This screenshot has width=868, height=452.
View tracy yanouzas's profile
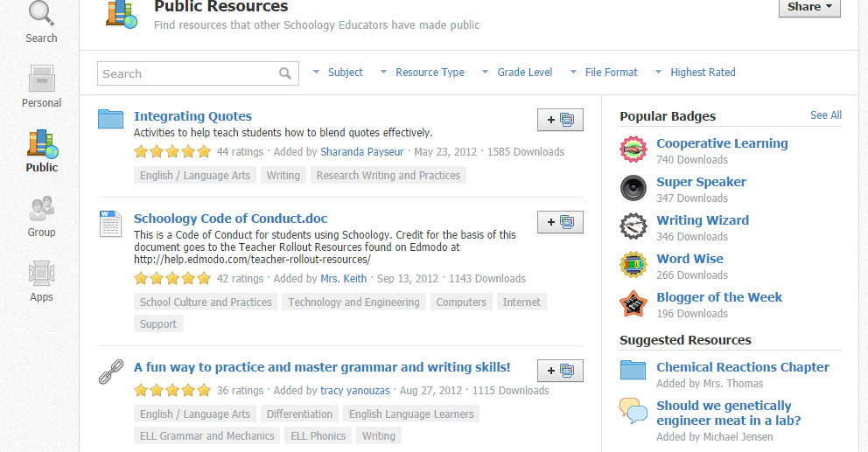coord(355,391)
